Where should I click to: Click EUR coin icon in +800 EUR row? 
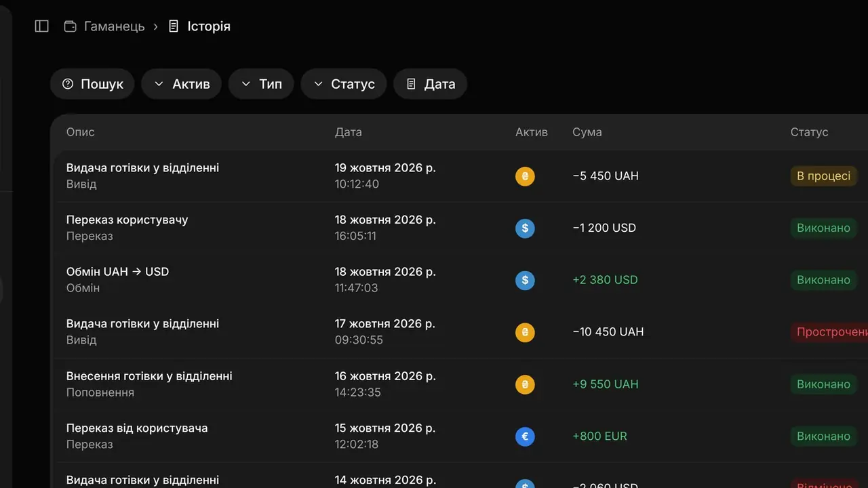click(x=525, y=437)
